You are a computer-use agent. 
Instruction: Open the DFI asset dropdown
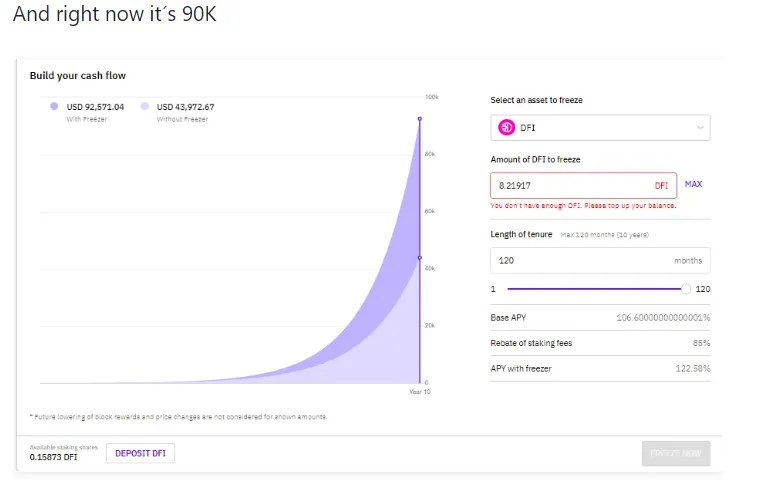click(600, 128)
